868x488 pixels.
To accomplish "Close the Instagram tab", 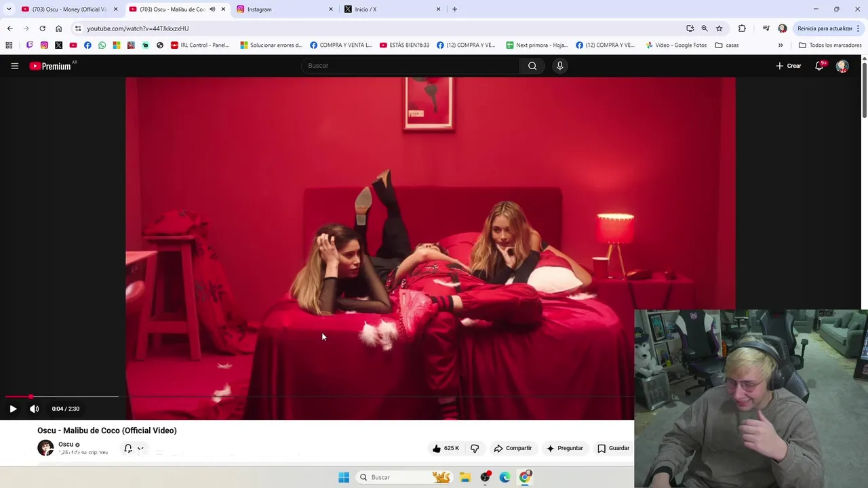I will click(331, 9).
